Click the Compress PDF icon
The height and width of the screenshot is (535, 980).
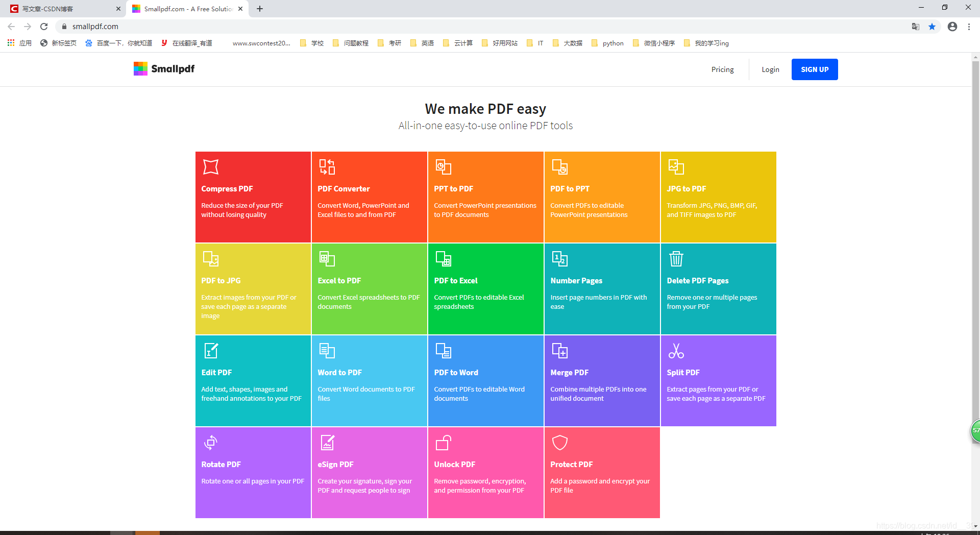(x=211, y=167)
